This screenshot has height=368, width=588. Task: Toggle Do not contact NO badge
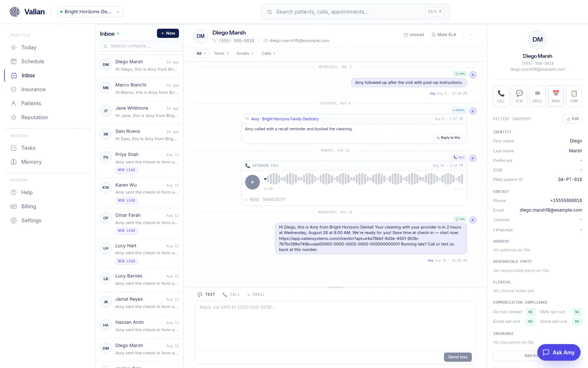(530, 312)
